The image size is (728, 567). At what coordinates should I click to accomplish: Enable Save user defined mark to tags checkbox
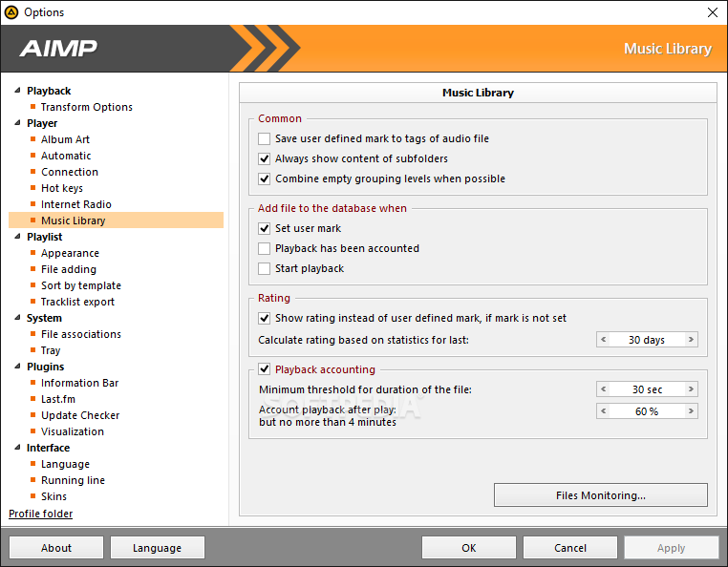point(265,138)
